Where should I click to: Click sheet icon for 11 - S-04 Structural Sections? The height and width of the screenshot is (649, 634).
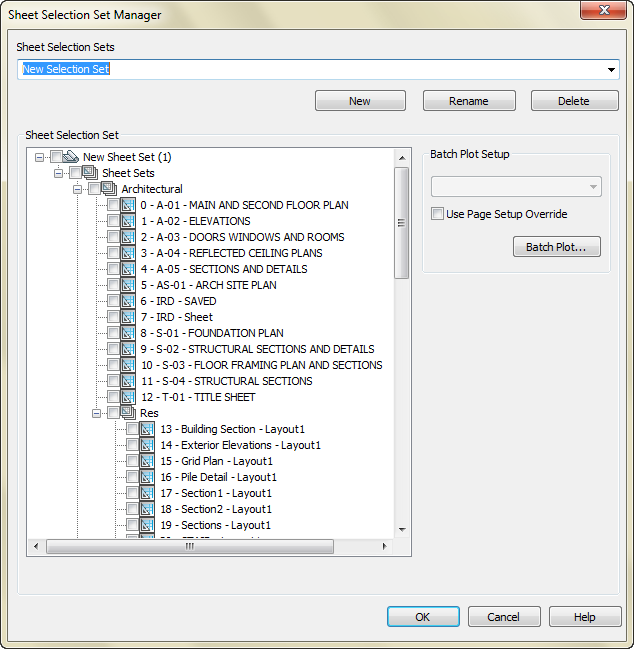click(x=128, y=381)
